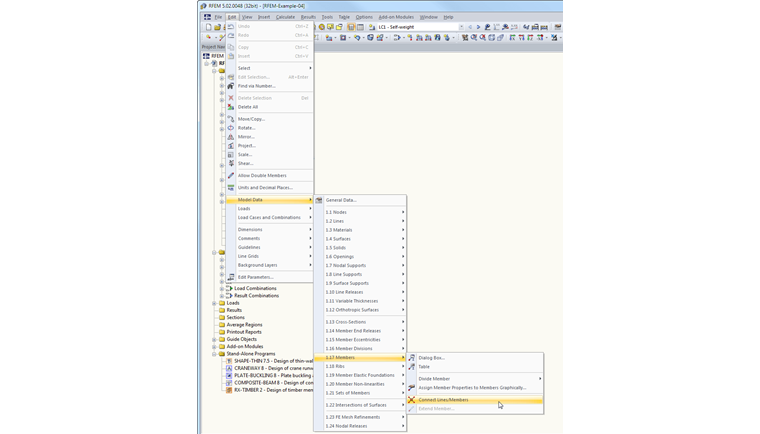
Task: Open the 1.21 Sets of Members submenu
Action: (x=360, y=393)
